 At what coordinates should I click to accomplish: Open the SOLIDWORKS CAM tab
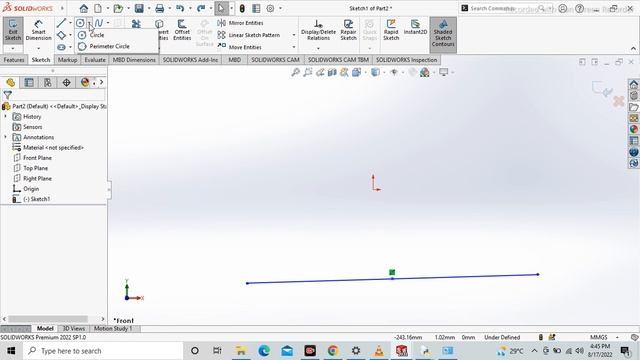(x=275, y=60)
